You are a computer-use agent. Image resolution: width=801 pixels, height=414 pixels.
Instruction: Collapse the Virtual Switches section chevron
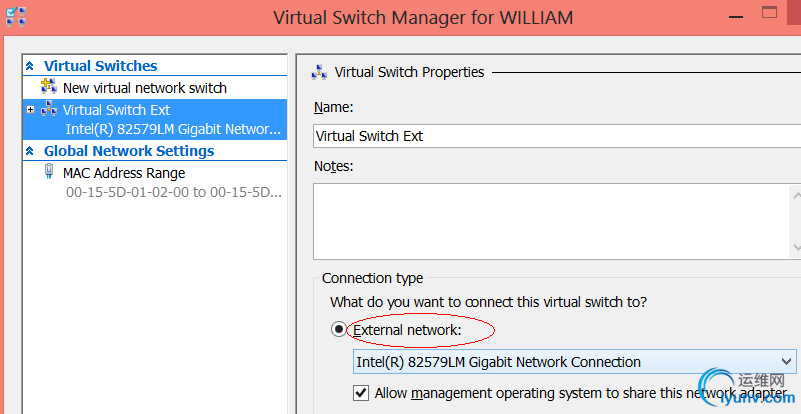click(x=30, y=66)
